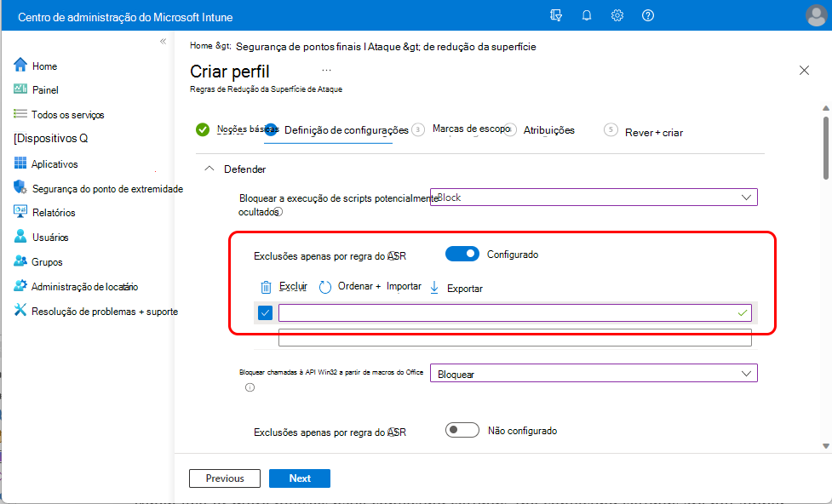Open the user account avatar
Viewport: 832px width, 504px height.
816,15
